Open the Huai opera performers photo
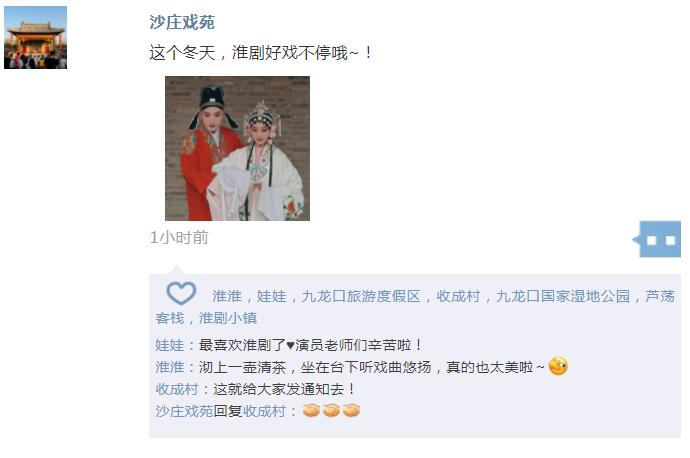690x458 pixels. (237, 148)
